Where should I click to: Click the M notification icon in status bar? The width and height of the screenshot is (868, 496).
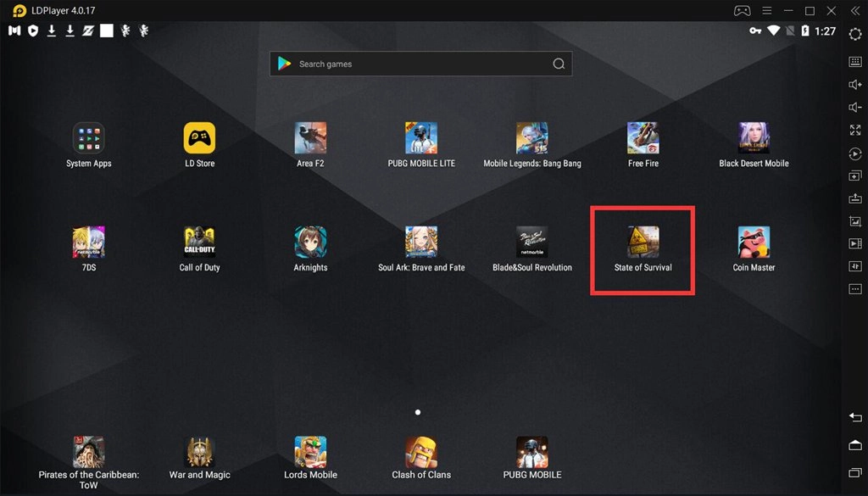tap(14, 31)
